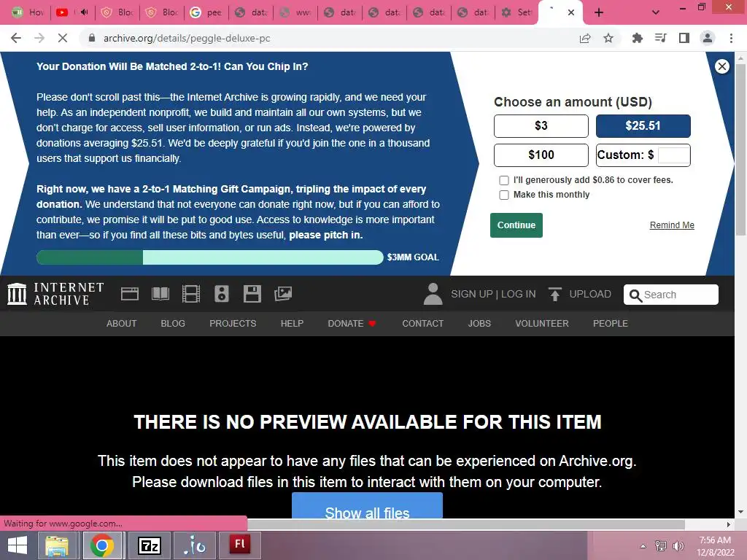Stop loading the page
The width and height of the screenshot is (747, 560).
pyautogui.click(x=63, y=38)
